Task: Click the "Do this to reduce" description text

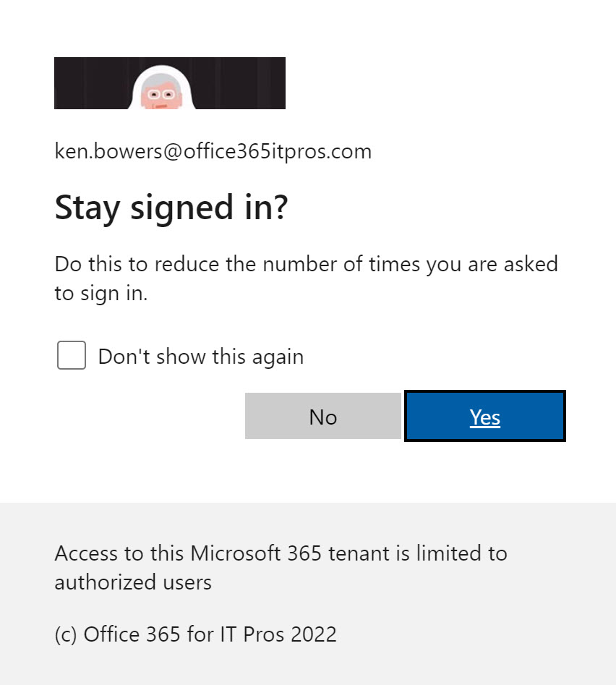Action: tap(306, 264)
